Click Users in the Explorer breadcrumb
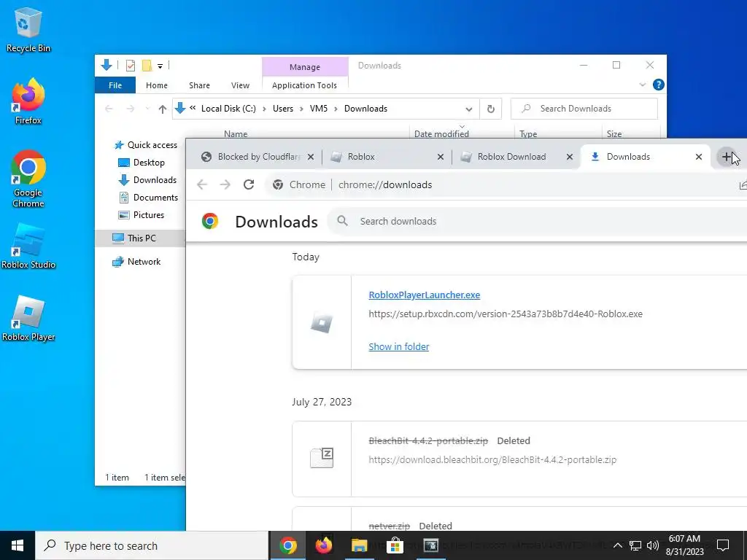 [282, 109]
